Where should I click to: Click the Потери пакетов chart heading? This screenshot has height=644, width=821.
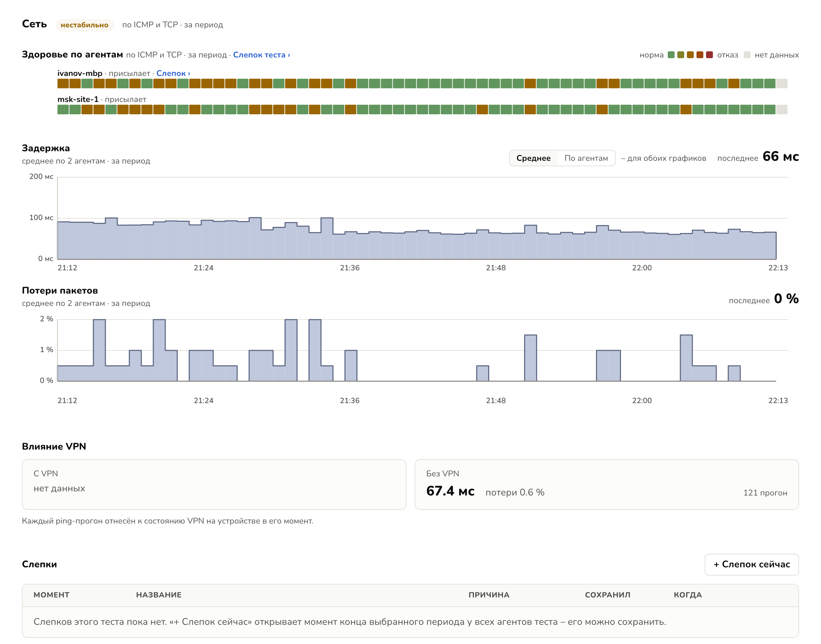tap(60, 291)
